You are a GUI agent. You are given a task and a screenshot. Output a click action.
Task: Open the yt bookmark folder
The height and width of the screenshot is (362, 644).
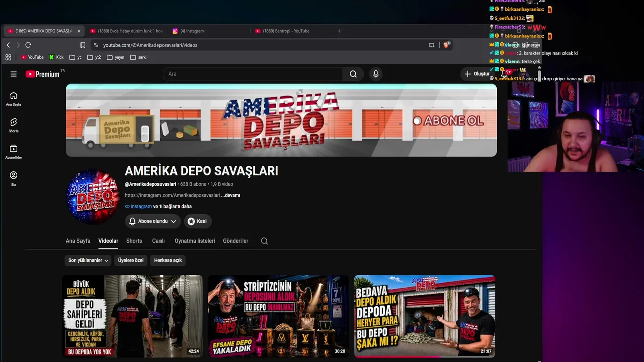75,57
